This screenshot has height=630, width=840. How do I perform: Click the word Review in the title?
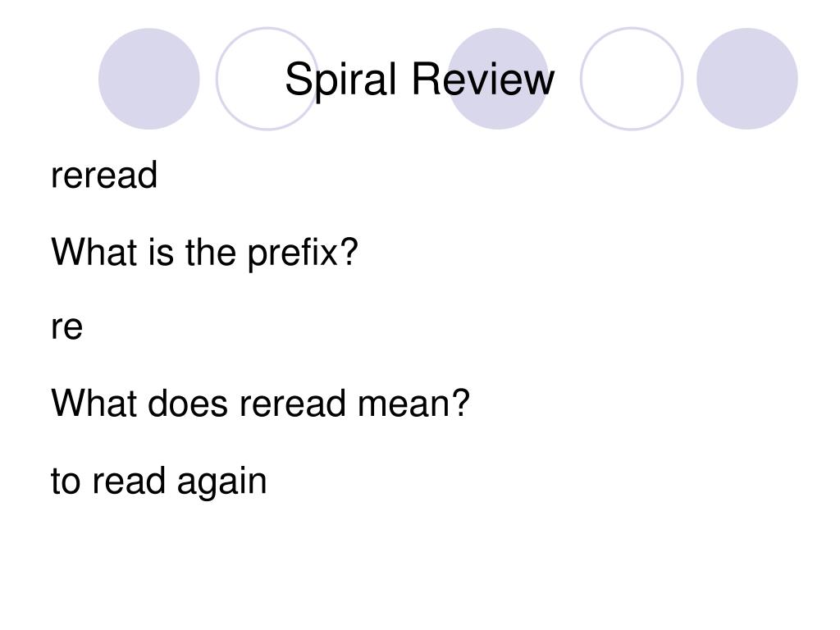tap(483, 79)
